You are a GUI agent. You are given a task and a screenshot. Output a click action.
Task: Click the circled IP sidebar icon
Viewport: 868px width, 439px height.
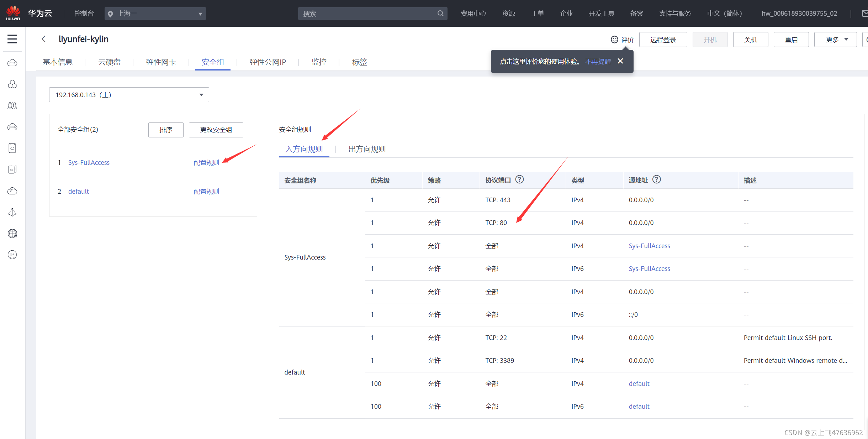point(12,255)
